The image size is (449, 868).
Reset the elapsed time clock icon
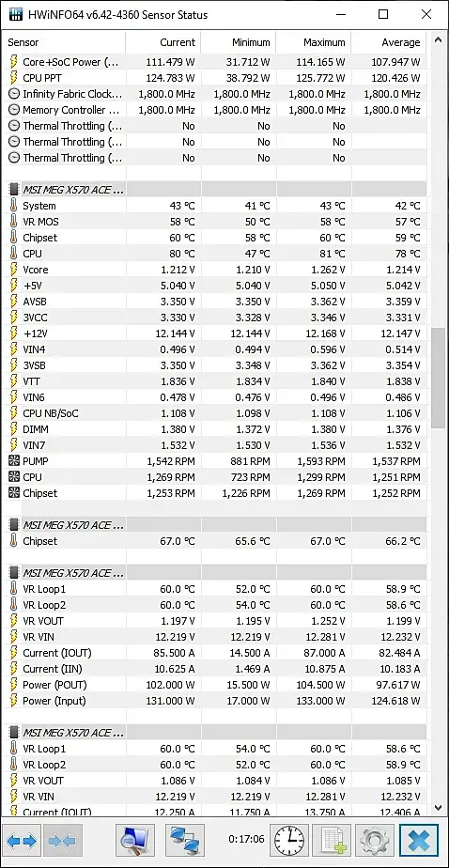pos(290,841)
